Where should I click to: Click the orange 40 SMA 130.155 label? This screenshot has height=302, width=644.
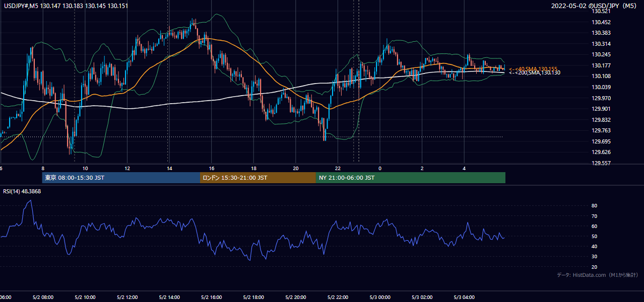point(533,69)
